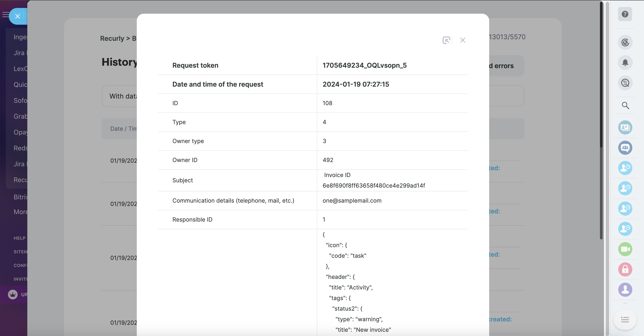Click the green video call icon

(625, 249)
